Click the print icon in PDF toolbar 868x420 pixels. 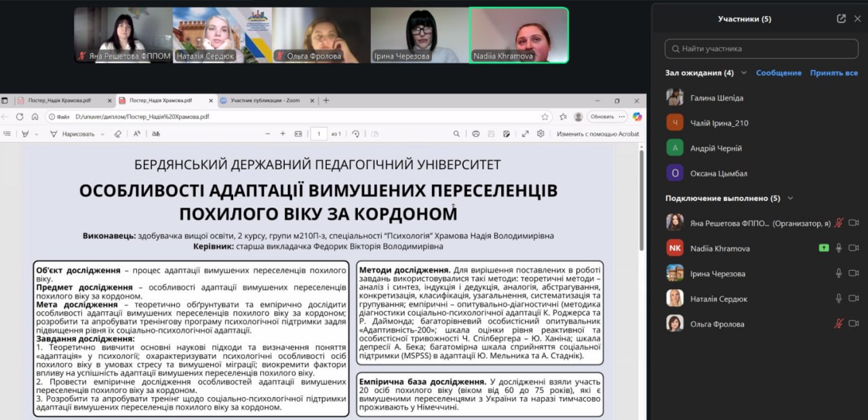pos(475,134)
